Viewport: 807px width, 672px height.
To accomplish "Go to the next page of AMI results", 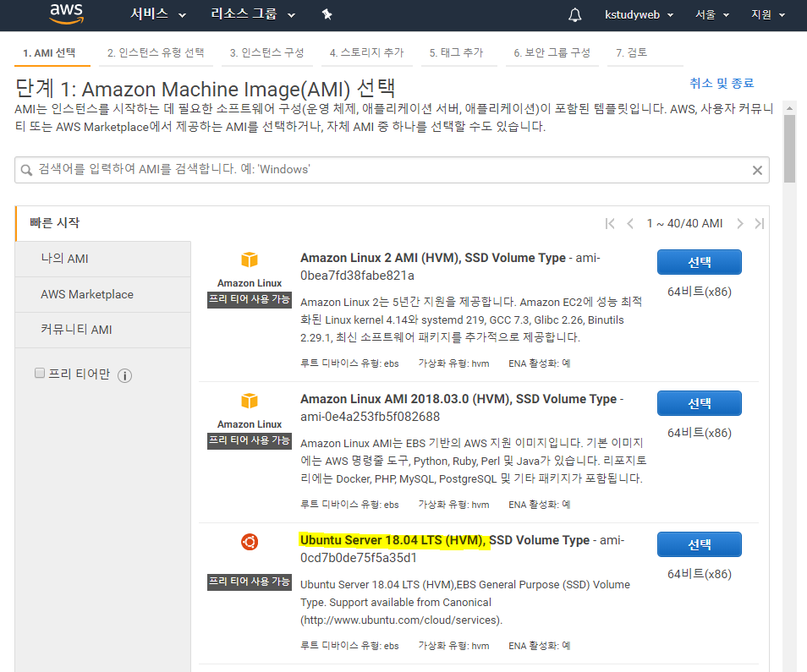I will tap(740, 224).
